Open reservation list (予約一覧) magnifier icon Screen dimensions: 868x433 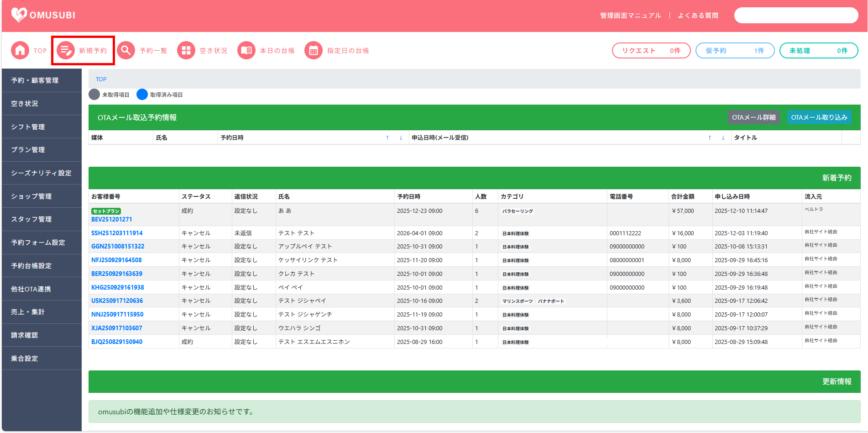tap(126, 51)
